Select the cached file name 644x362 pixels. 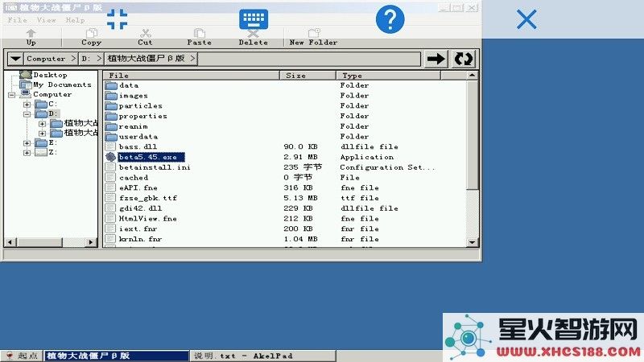(x=134, y=178)
